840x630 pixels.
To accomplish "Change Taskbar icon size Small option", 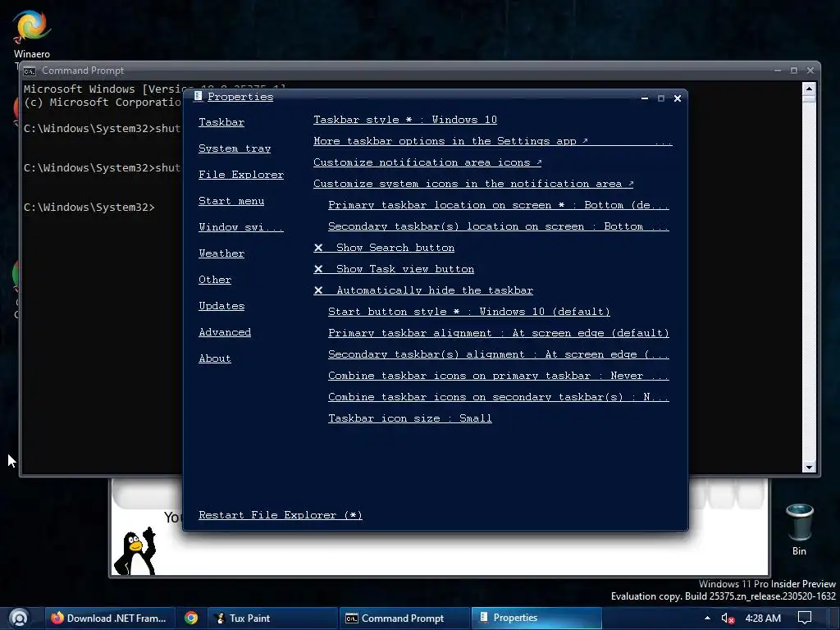I will click(x=410, y=418).
